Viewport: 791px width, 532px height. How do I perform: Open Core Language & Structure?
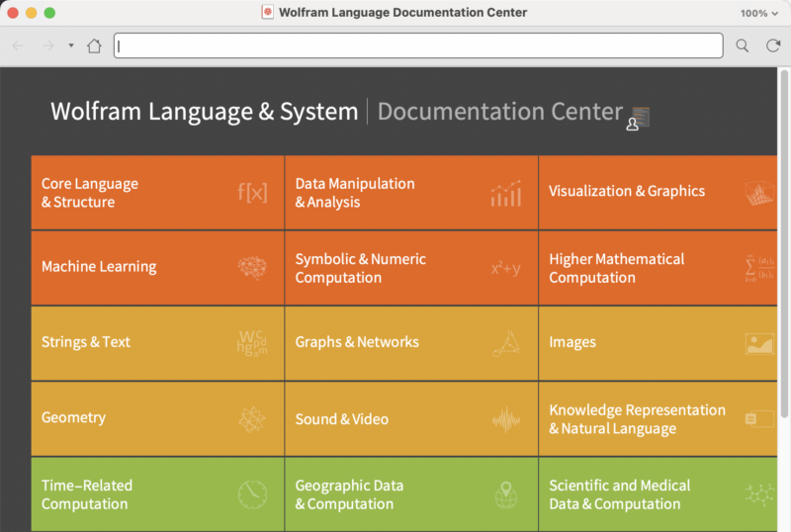pyautogui.click(x=157, y=192)
